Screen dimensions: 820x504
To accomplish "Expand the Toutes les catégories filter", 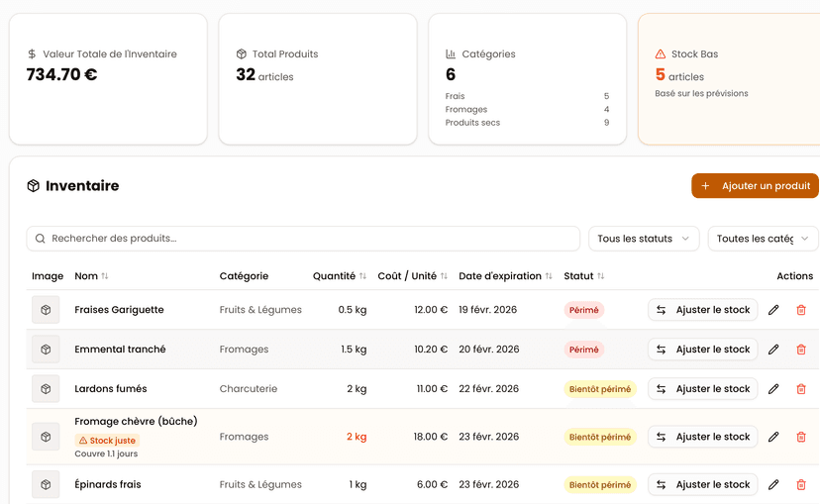I will click(763, 239).
